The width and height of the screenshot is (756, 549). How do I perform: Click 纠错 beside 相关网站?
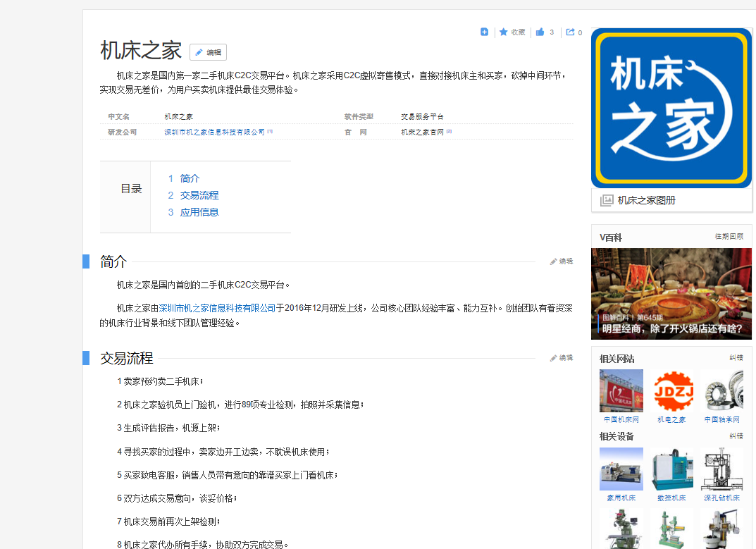[736, 357]
